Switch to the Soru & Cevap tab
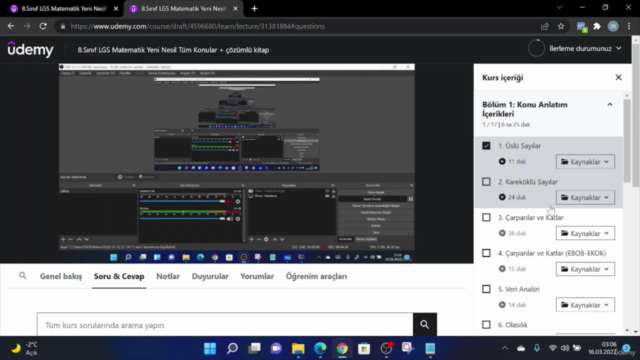Viewport: 640px width, 360px height. click(119, 276)
